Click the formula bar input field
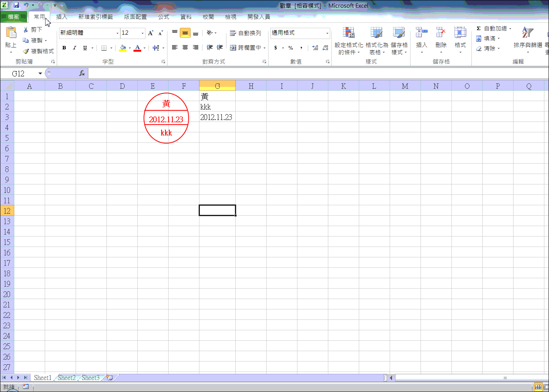Screen dimensions: 549x392 (x=318, y=73)
